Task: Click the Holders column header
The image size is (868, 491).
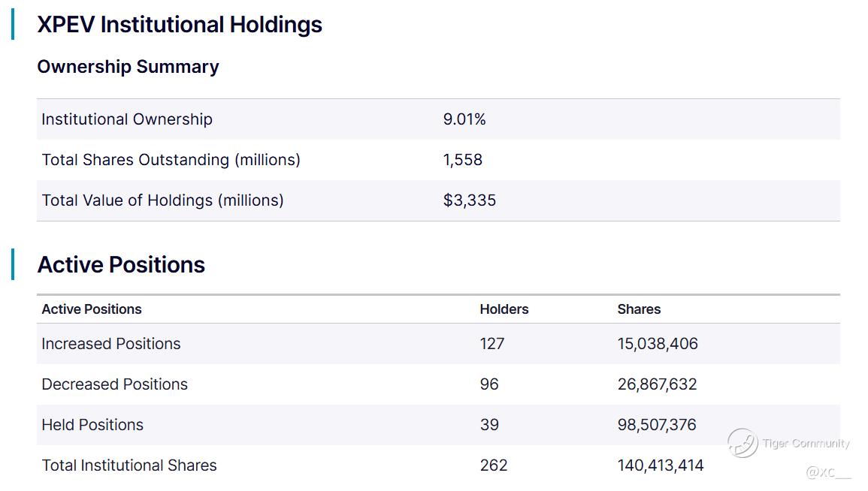Action: coord(504,309)
